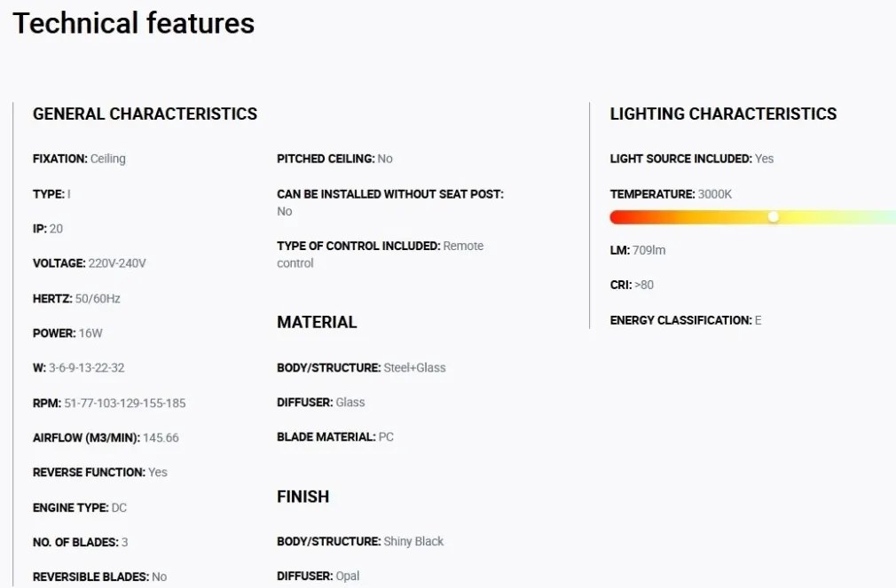Click the Finish section heading
896x588 pixels.
(x=303, y=497)
